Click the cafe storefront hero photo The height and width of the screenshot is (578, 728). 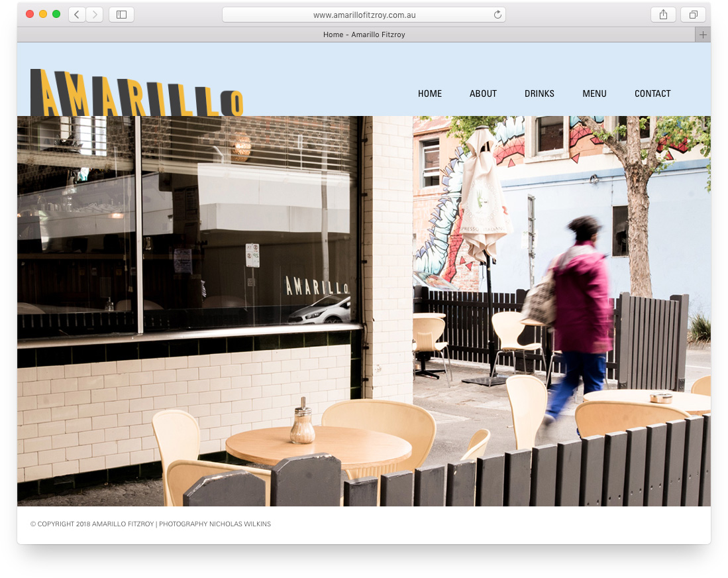pyautogui.click(x=364, y=311)
